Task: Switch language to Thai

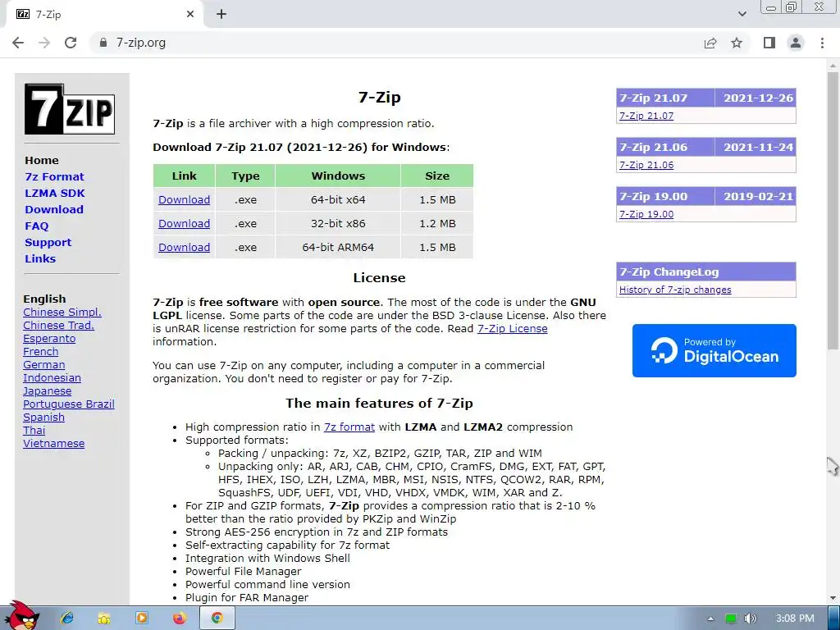Action: point(34,430)
